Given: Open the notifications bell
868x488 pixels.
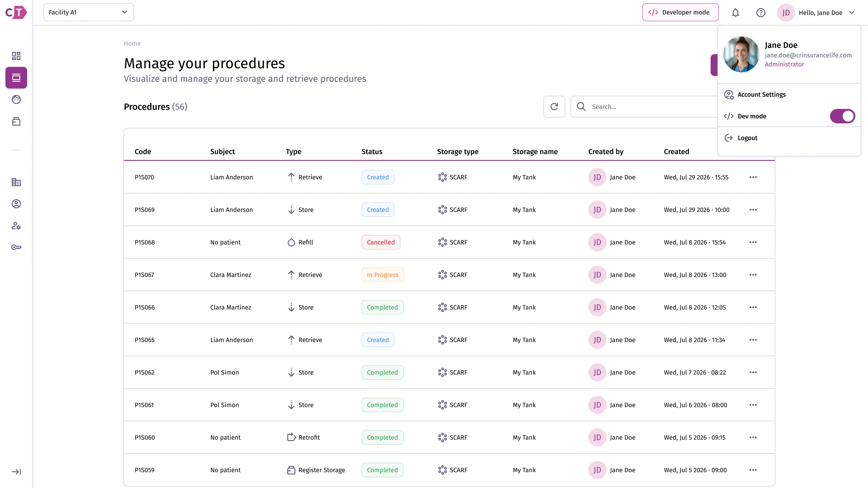Looking at the screenshot, I should point(735,12).
